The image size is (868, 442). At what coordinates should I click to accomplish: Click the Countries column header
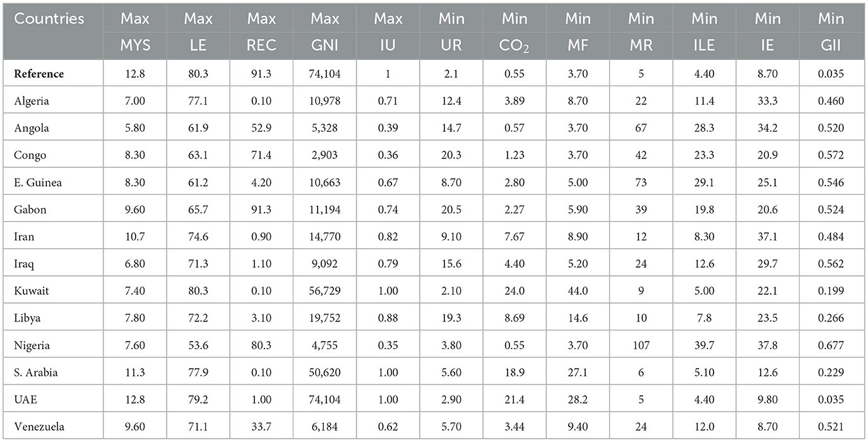pyautogui.click(x=49, y=19)
